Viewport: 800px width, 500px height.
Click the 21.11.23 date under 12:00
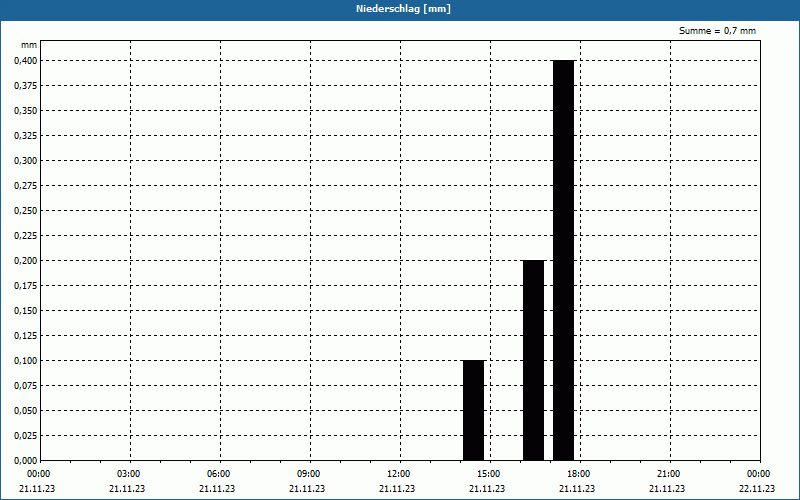[397, 489]
